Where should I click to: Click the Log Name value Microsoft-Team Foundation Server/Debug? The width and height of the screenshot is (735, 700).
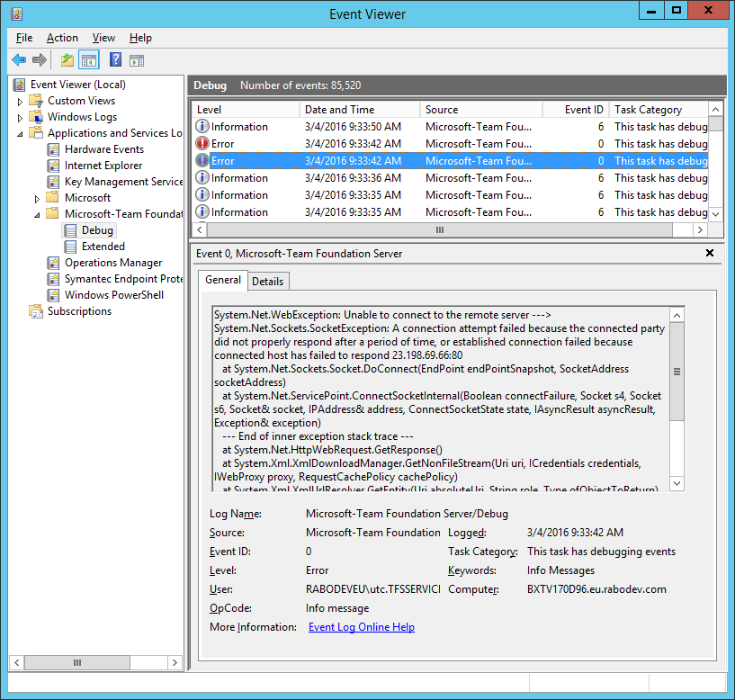(407, 514)
